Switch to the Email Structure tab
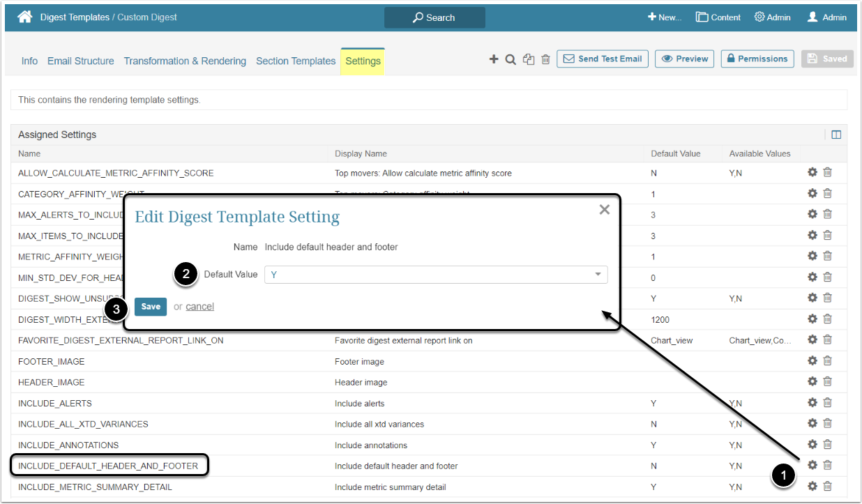The height and width of the screenshot is (504, 862). 81,61
